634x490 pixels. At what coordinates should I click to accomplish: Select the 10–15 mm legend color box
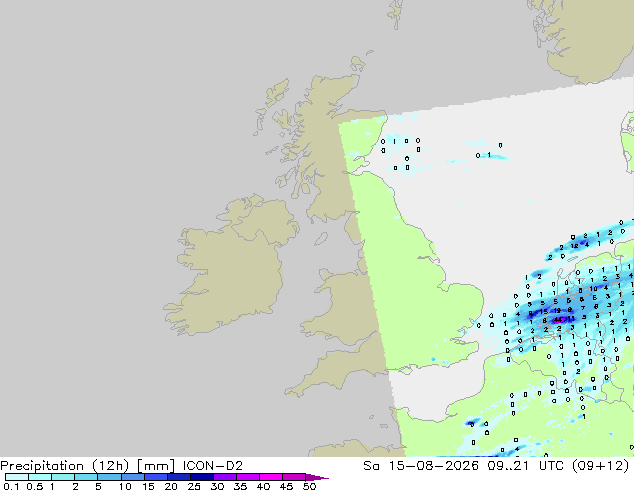point(133,477)
